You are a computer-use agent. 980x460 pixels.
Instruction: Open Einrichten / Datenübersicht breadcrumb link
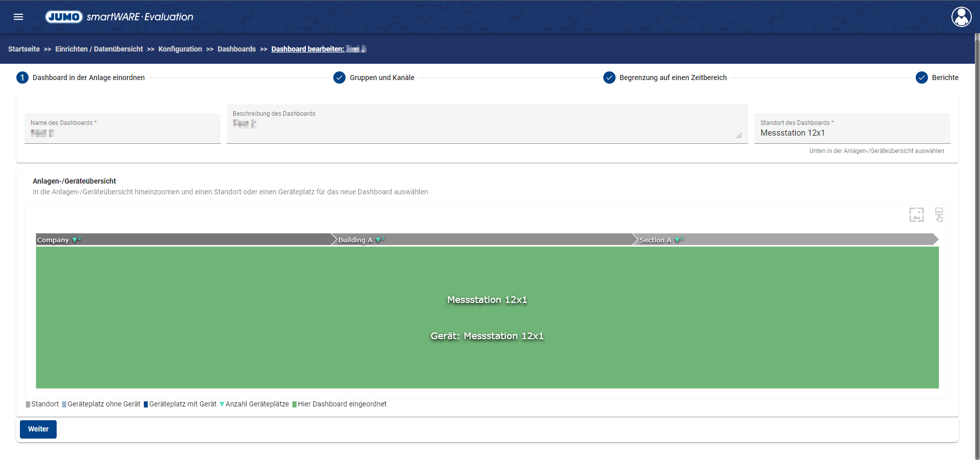(x=99, y=49)
